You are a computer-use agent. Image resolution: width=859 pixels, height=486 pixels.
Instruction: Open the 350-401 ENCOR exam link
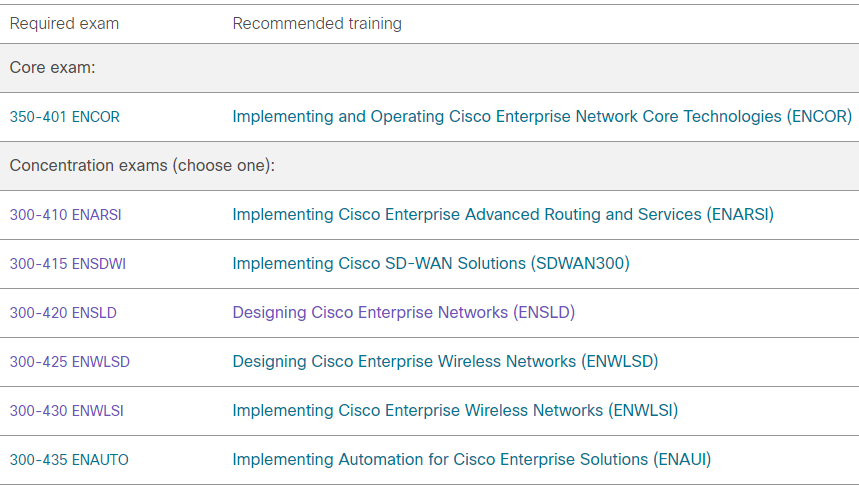click(x=64, y=117)
